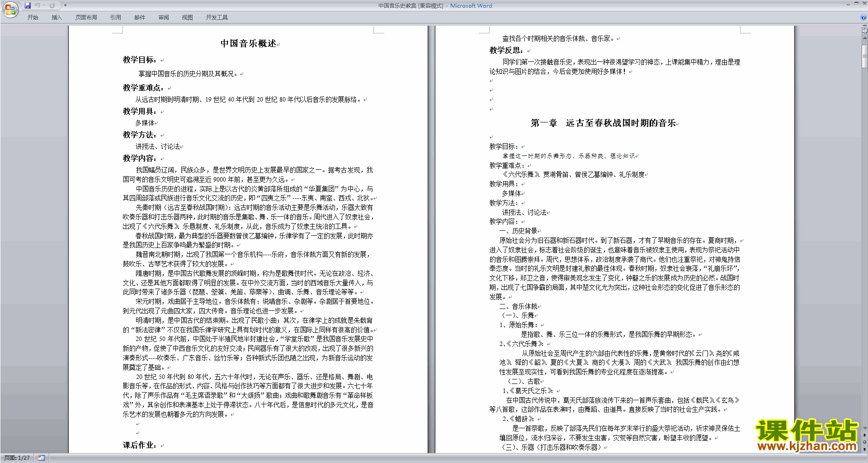Click the title bar text 中国音乐史教案 [兼容模式]
Viewport: 868px width, 463px height.
tap(411, 6)
